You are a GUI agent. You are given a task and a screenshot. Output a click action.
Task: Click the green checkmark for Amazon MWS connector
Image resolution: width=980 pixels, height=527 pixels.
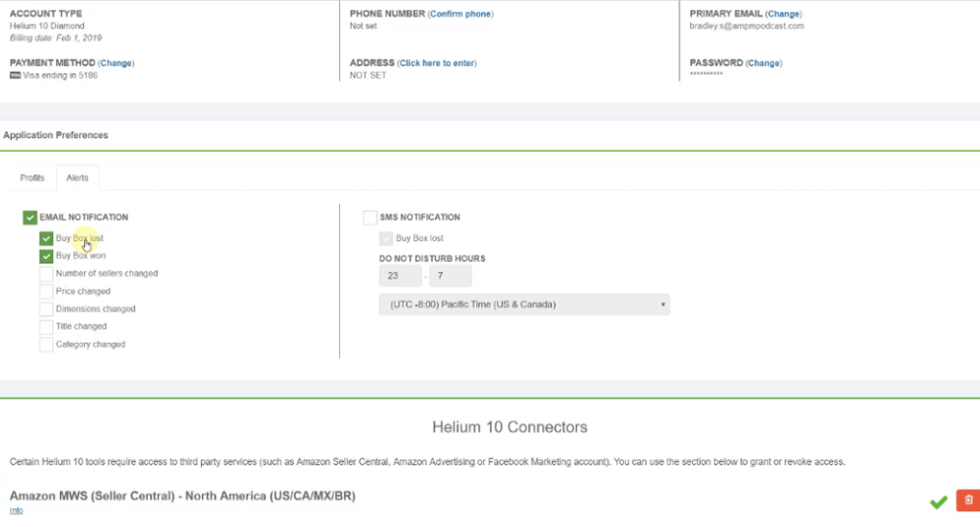coord(938,502)
